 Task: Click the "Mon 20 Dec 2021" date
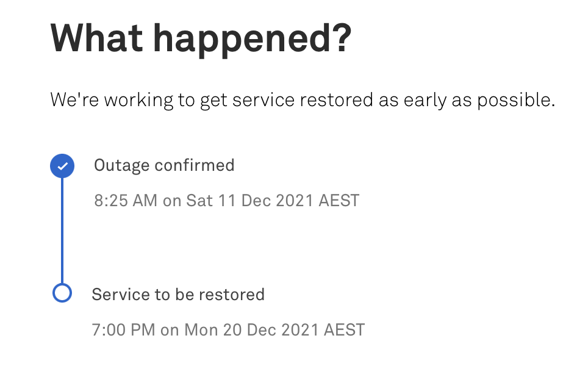click(251, 330)
